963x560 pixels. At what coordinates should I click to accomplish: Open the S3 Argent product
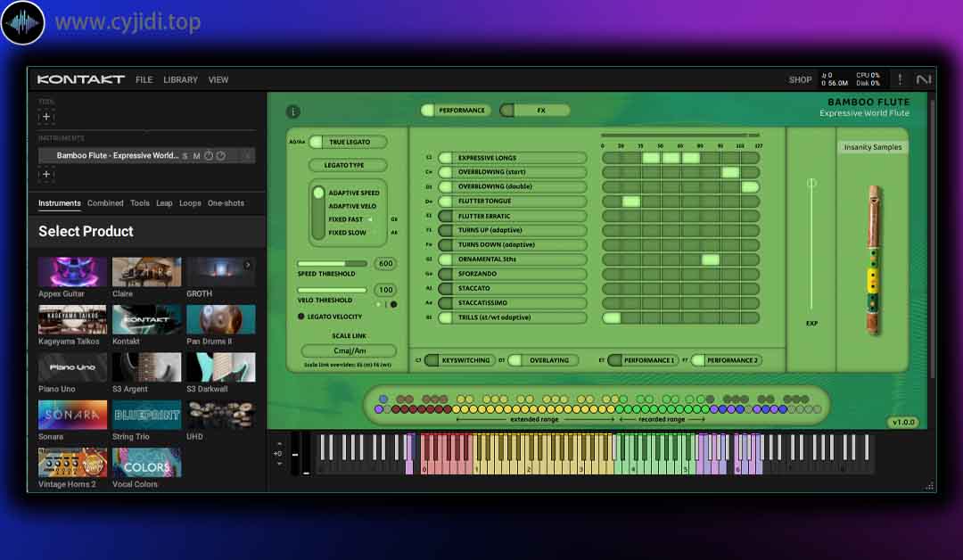pyautogui.click(x=147, y=367)
